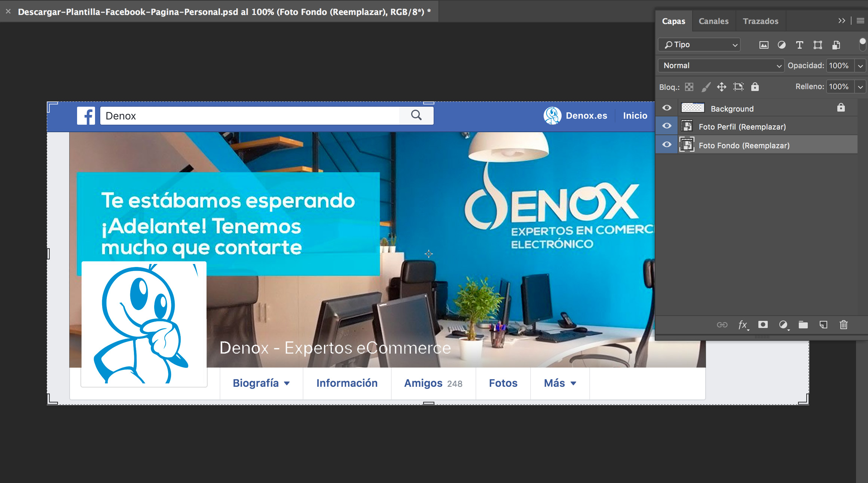Screen dimensions: 868x483
Task: Collapse panel with double-arrow icon
Action: 842,21
